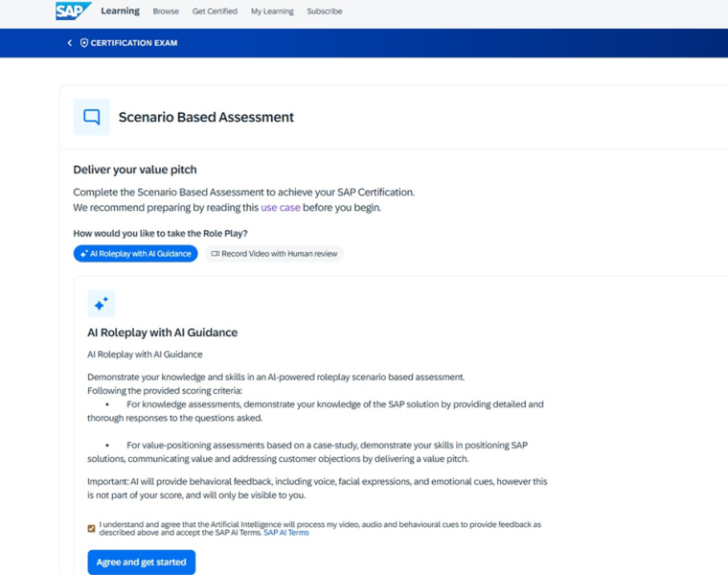Open the Browse menu
This screenshot has width=728, height=575.
click(x=166, y=11)
